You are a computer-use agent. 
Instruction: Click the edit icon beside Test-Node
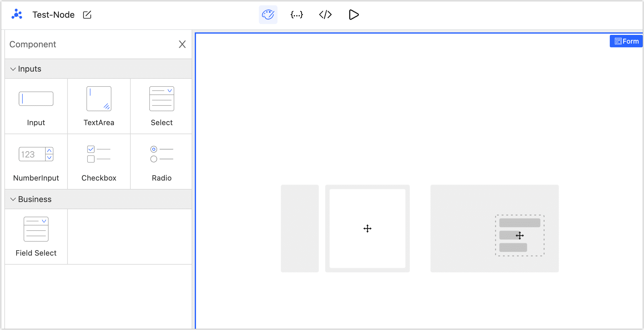point(87,15)
